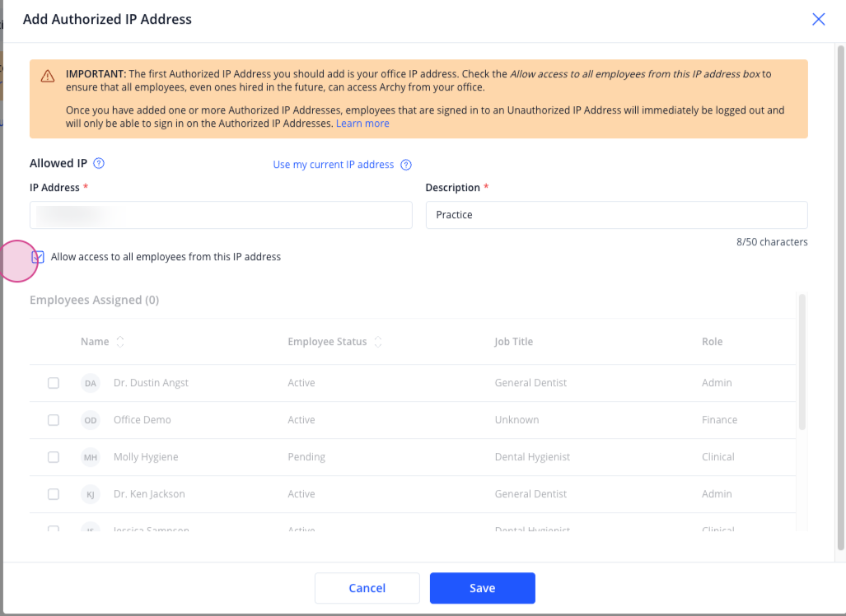This screenshot has height=616, width=846.
Task: Open Office Demo OD avatar
Action: [x=90, y=420]
